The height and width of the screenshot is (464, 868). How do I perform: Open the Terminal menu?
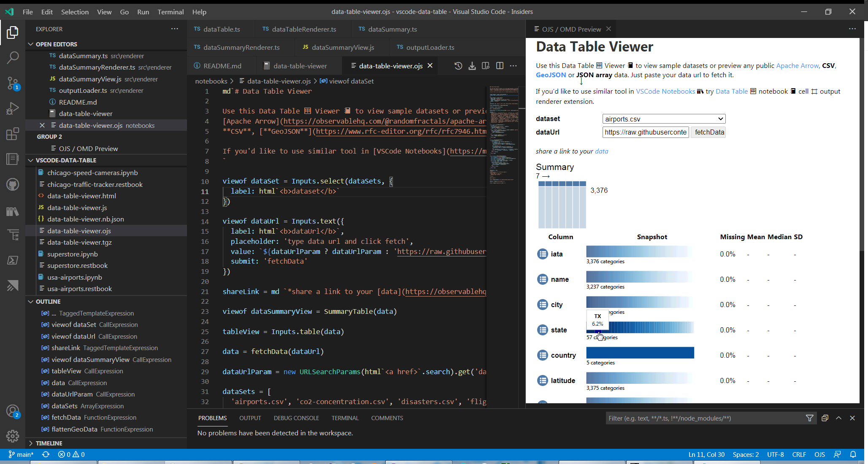170,12
